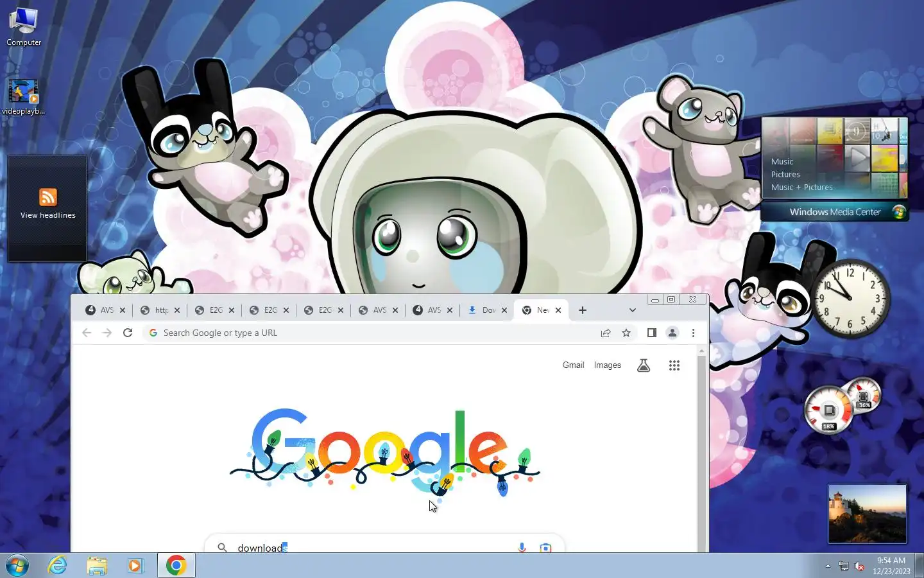Open Music in the Media Center gadget
924x578 pixels.
(782, 161)
